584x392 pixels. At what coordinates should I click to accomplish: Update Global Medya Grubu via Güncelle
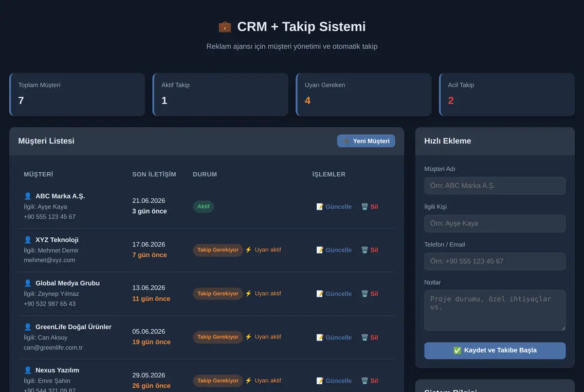[x=334, y=294]
